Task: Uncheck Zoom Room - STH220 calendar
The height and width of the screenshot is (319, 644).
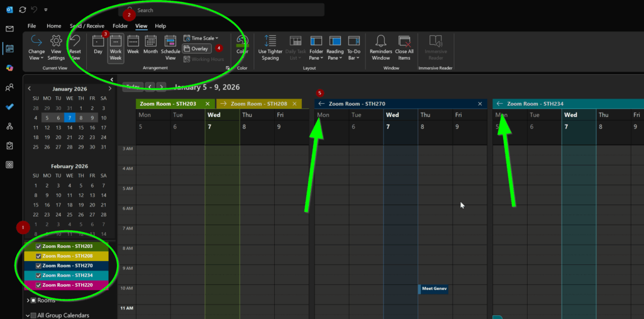Action: click(38, 285)
